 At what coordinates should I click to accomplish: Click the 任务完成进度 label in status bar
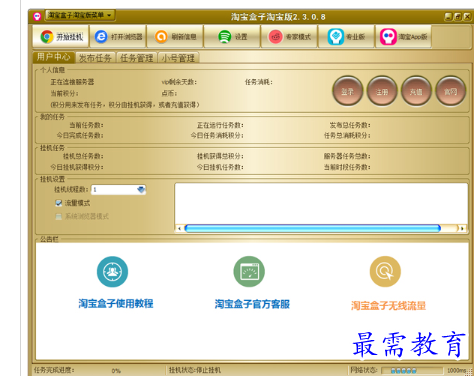[54, 370]
